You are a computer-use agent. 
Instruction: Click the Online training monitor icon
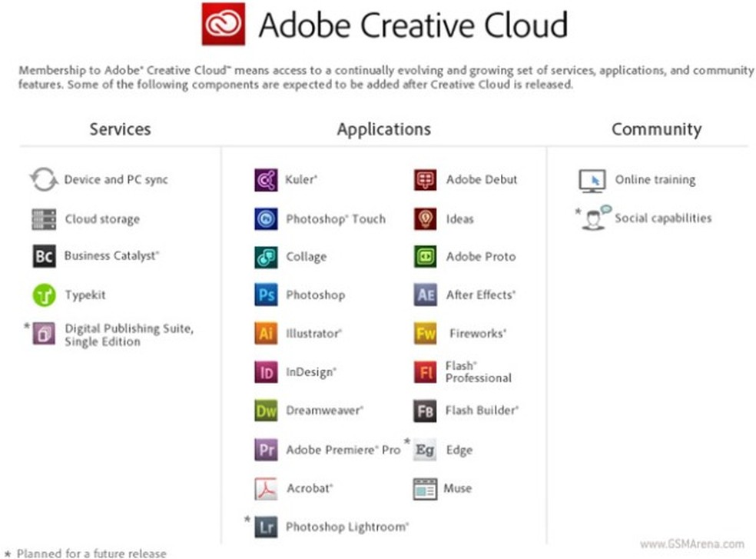[592, 181]
